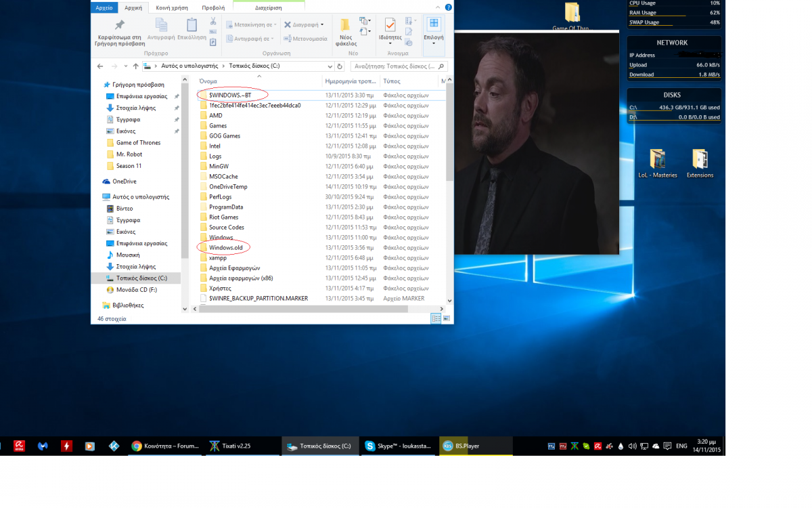
Task: Select the Windows.old folder
Action: [x=225, y=248]
